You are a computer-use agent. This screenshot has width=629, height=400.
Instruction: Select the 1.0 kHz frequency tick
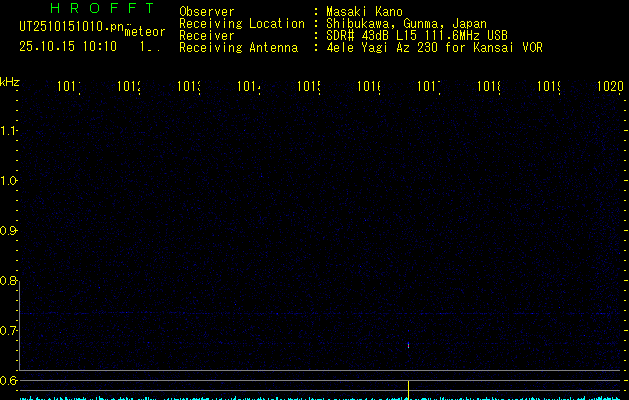(x=10, y=181)
